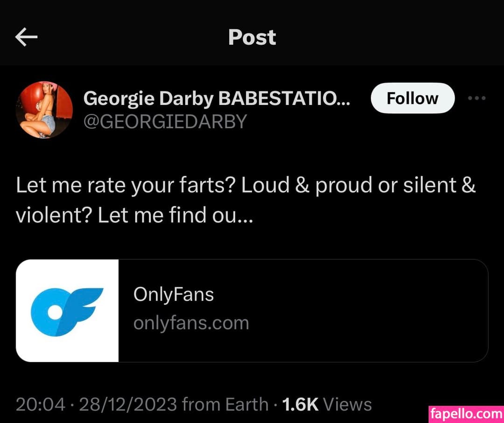The height and width of the screenshot is (423, 504).
Task: Click the 'from Earth' location label
Action: [225, 404]
